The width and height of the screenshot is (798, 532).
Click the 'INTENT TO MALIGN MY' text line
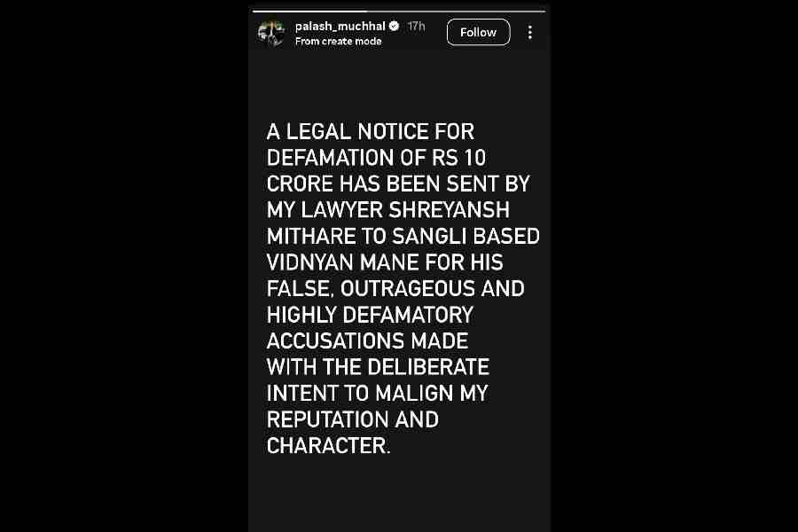377,393
